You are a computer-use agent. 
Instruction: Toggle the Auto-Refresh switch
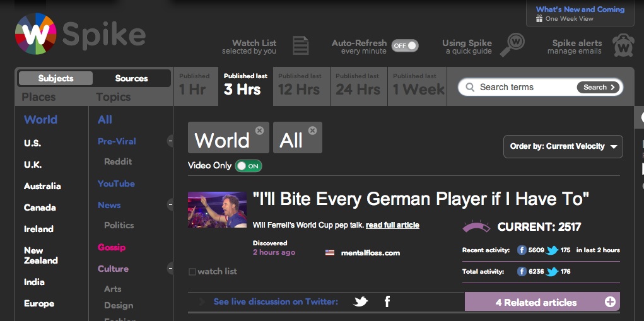tap(404, 45)
